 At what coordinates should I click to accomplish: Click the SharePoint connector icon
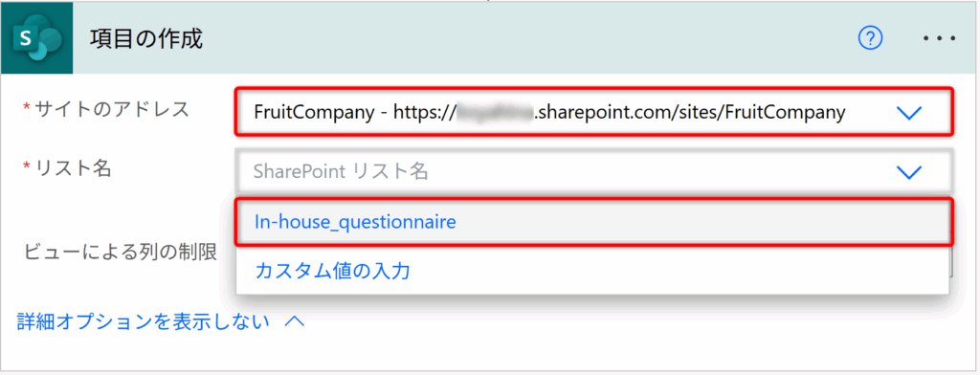37,39
